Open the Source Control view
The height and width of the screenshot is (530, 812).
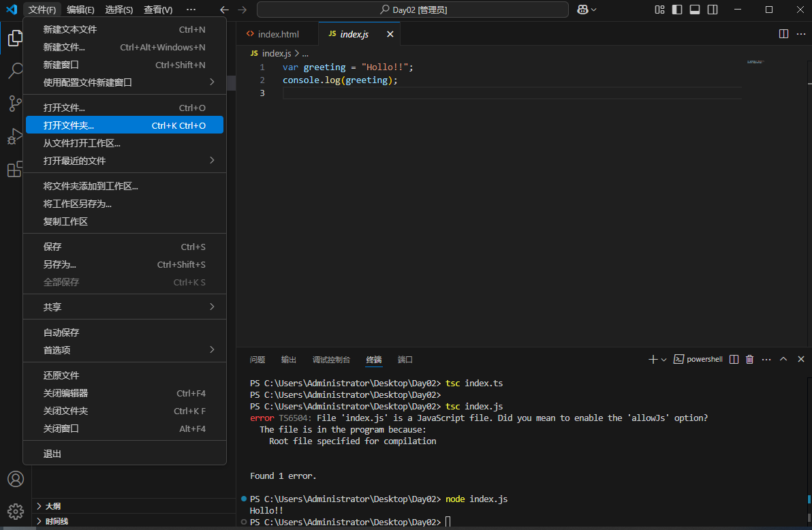click(x=14, y=104)
